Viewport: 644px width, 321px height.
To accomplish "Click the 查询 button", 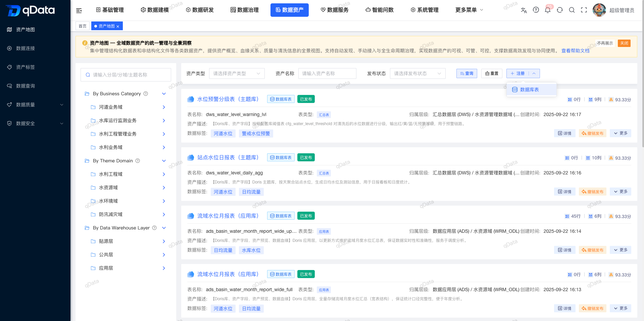I will click(x=467, y=73).
